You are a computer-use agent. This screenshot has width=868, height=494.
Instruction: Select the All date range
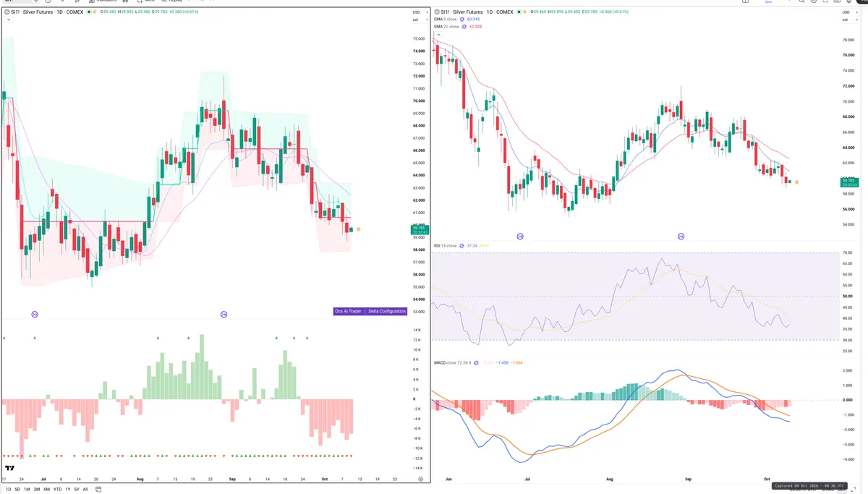(85, 490)
